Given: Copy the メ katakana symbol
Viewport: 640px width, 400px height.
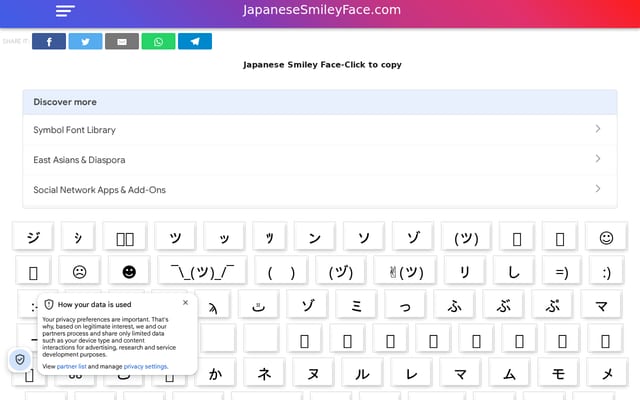Looking at the screenshot, I should coord(607,373).
